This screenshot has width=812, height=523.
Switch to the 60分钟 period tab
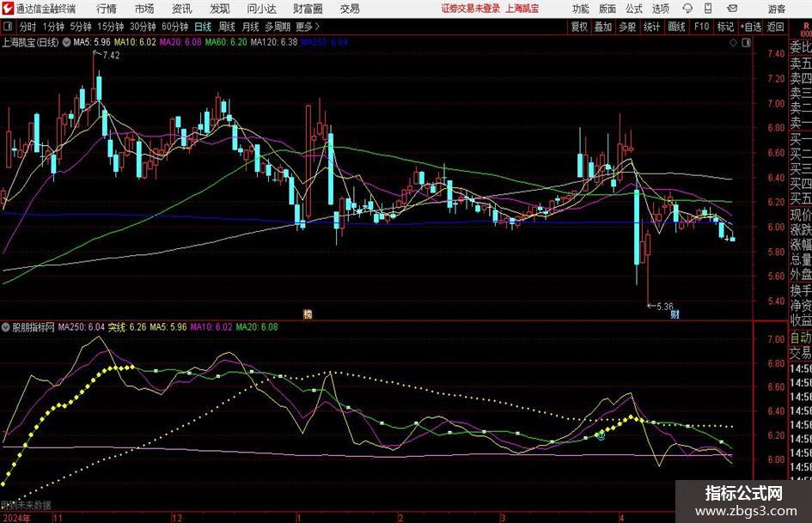coord(175,27)
